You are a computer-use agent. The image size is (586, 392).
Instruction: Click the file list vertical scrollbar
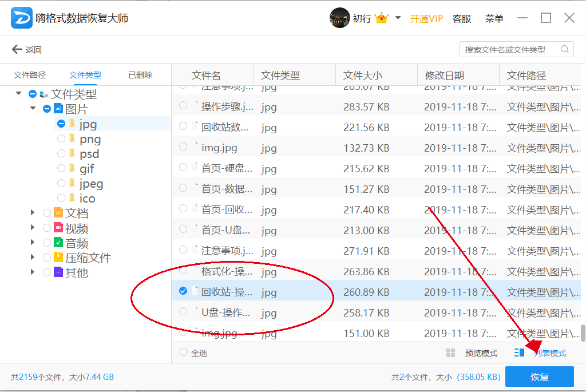(x=583, y=332)
